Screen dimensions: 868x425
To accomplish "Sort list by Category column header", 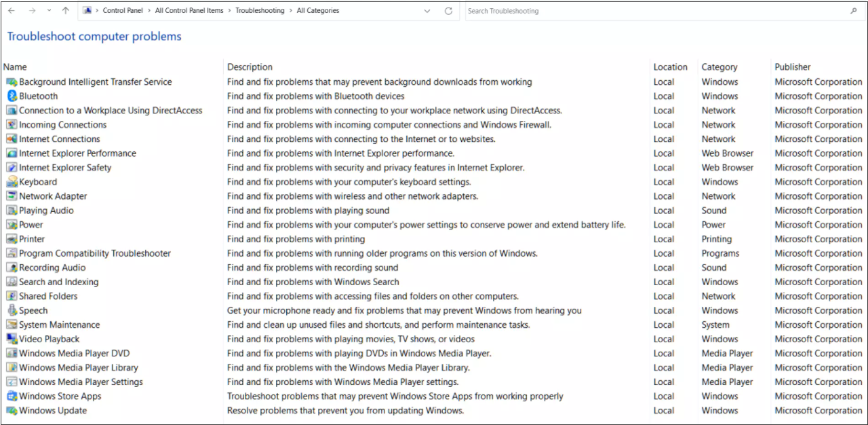I will click(x=719, y=67).
